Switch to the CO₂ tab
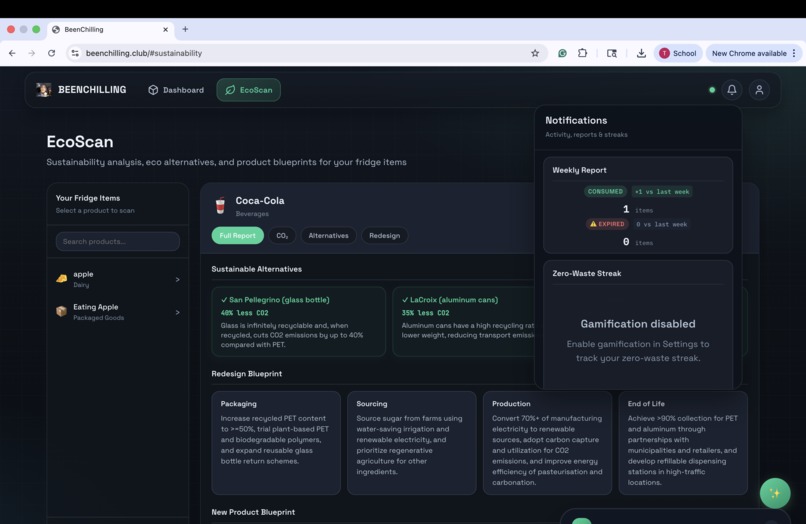806x524 pixels. pos(282,236)
